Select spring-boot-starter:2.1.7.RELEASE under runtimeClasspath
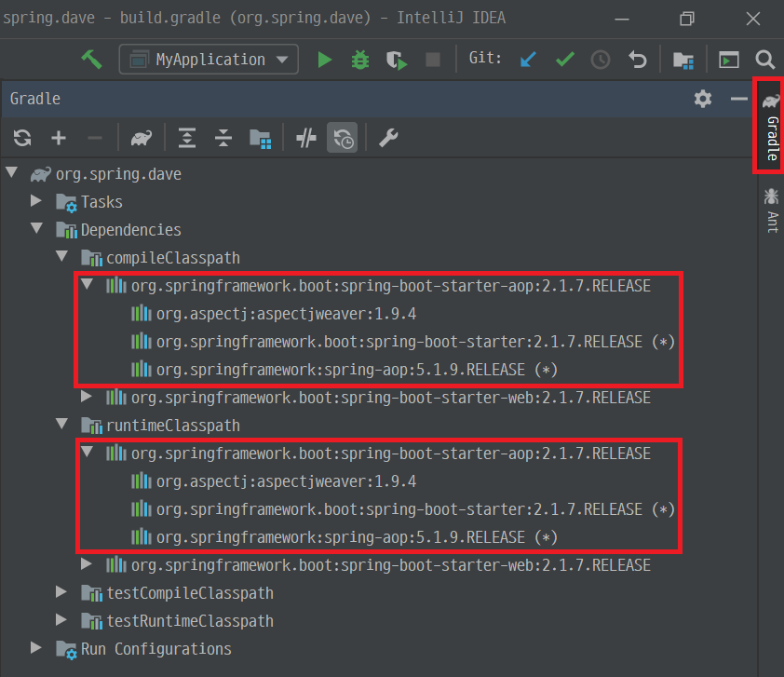This screenshot has height=677, width=784. tap(415, 509)
